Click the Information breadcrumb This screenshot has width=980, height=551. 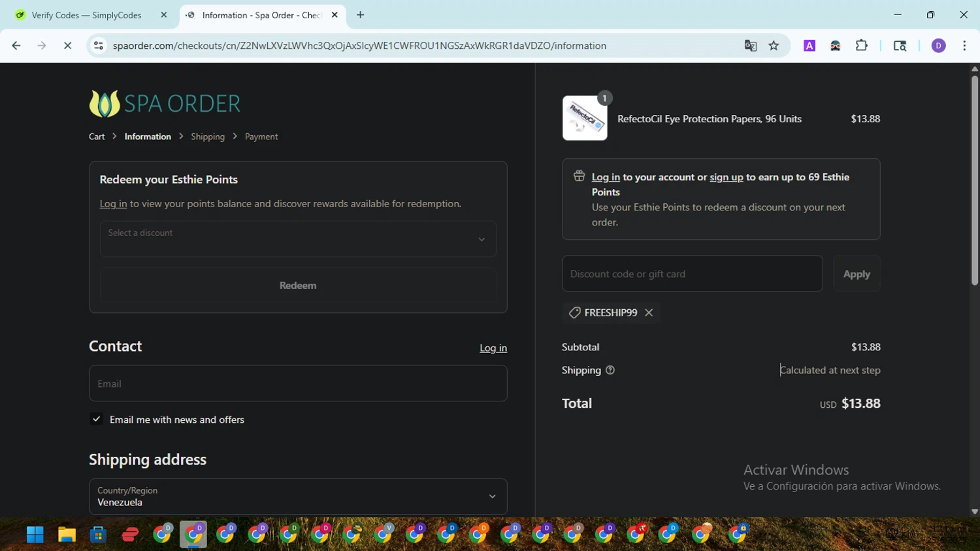148,137
